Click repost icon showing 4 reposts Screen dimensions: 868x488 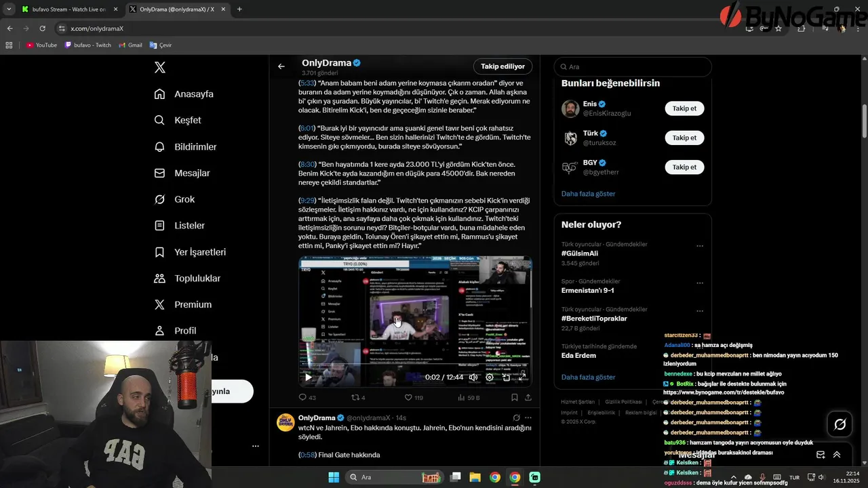[x=355, y=398]
